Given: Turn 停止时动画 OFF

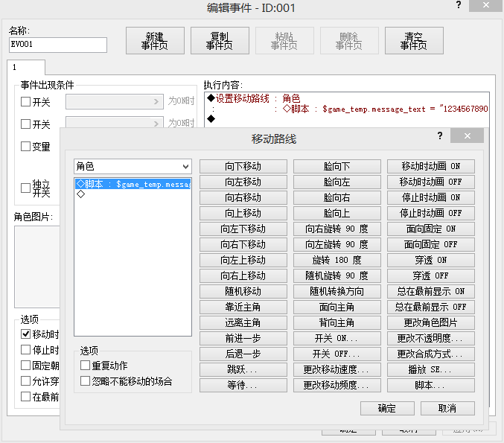Looking at the screenshot, I should (x=431, y=214).
